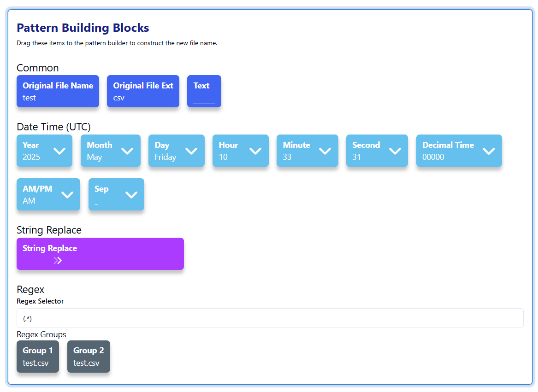Click the purple String Replace block title
Screen dimensions: 538x392
[50, 248]
